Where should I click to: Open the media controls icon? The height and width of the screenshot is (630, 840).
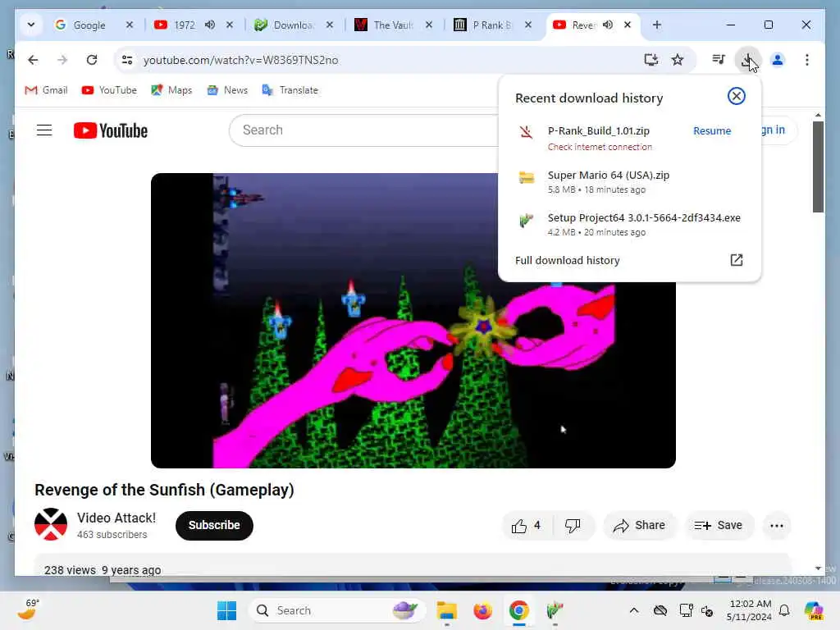point(719,59)
